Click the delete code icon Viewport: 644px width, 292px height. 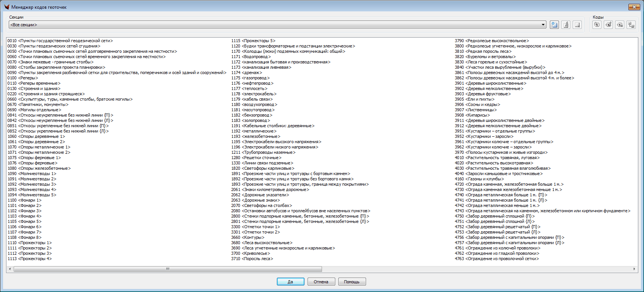coord(620,25)
